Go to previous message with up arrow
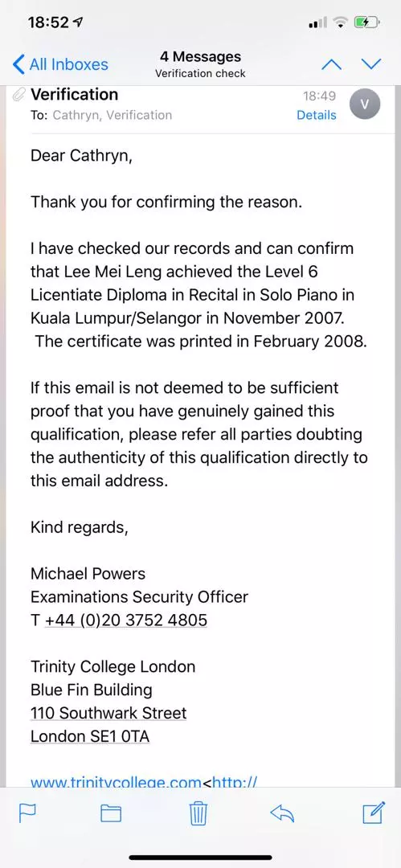The height and width of the screenshot is (868, 401). (332, 64)
